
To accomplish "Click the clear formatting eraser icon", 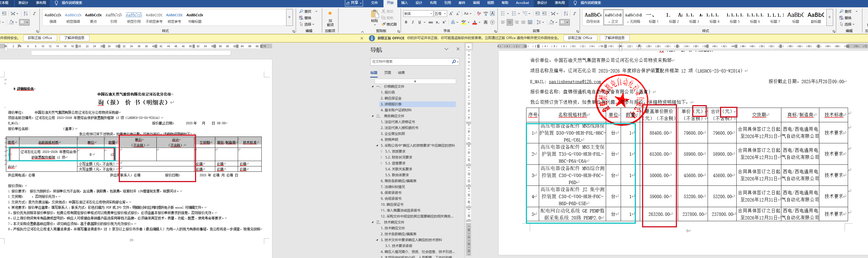I will [479, 14].
